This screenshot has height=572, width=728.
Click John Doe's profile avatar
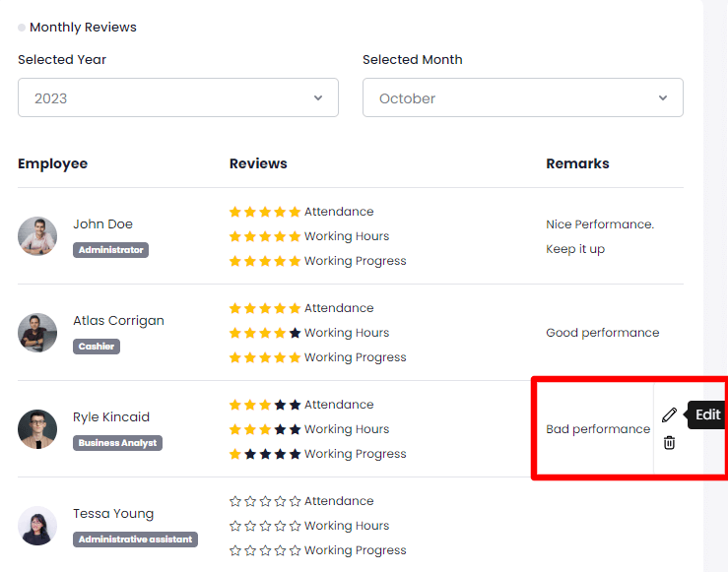[x=37, y=236]
